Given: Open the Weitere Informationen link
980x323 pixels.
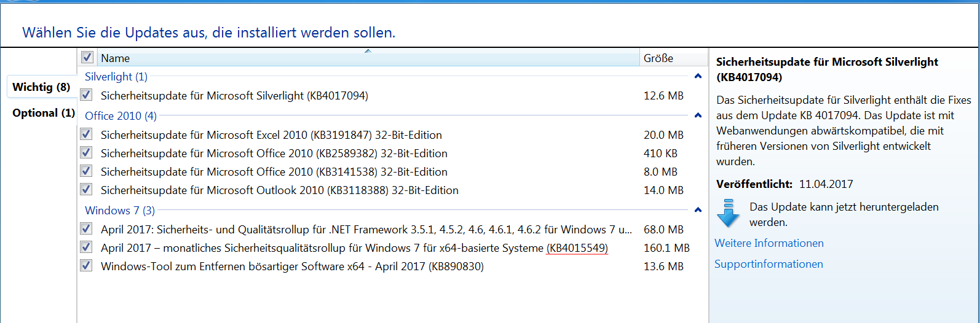Looking at the screenshot, I should pos(769,243).
